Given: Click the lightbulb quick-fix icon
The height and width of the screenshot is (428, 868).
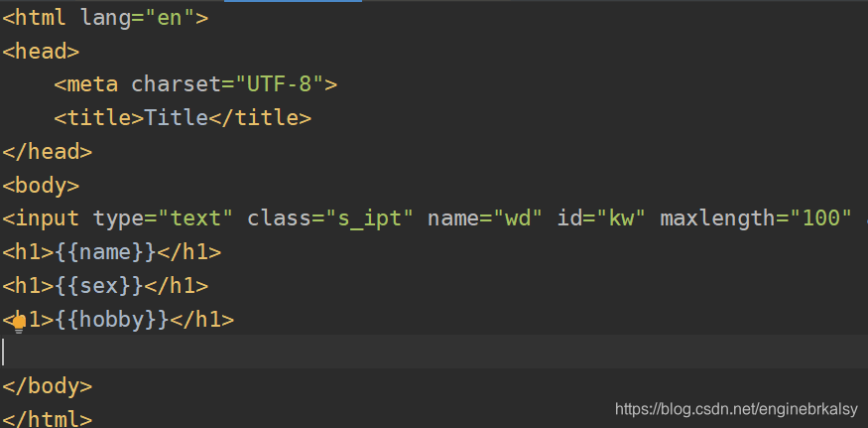Looking at the screenshot, I should tap(19, 324).
